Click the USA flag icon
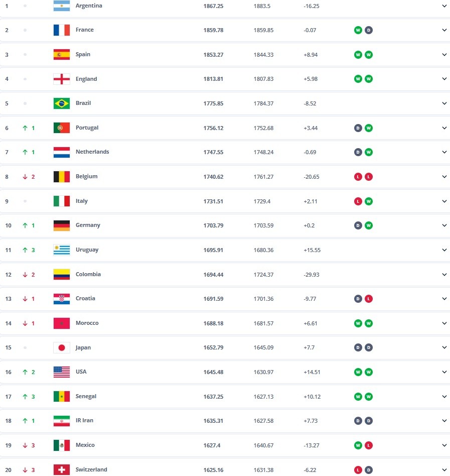Image resolution: width=450 pixels, height=476 pixels. point(61,372)
